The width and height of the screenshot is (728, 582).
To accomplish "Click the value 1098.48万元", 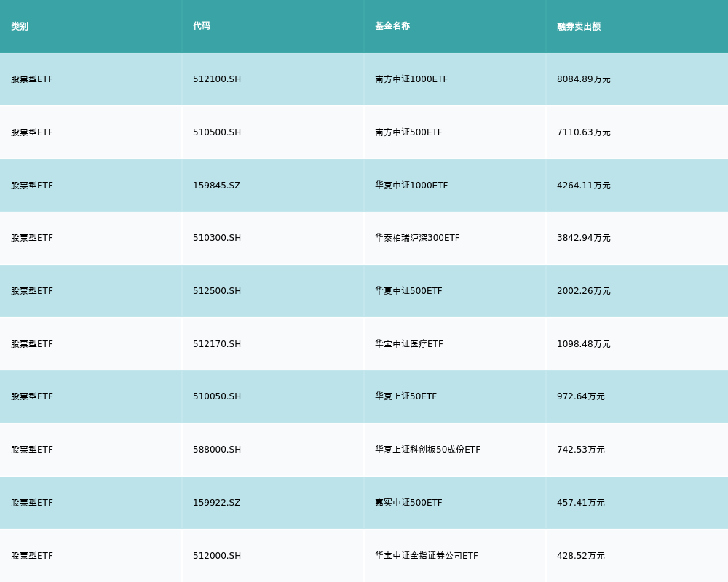I will [584, 344].
